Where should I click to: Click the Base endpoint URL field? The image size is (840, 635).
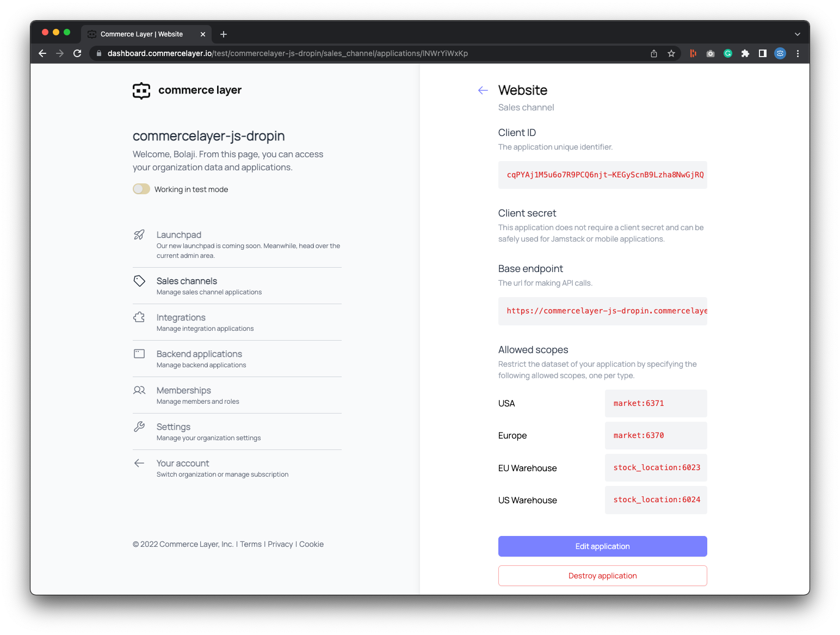pyautogui.click(x=603, y=311)
